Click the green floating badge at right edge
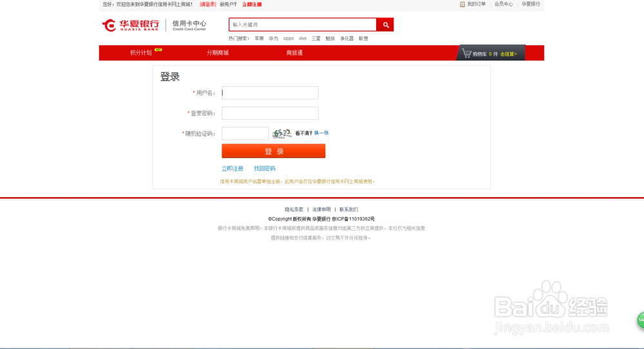 click(x=641, y=320)
